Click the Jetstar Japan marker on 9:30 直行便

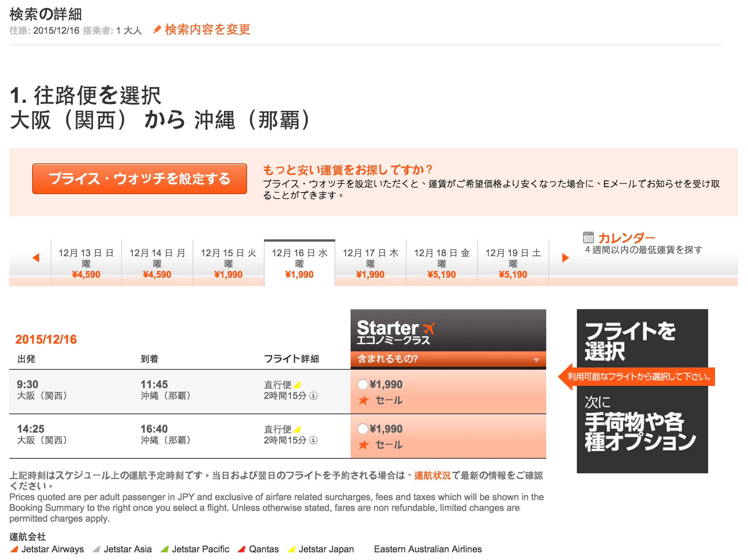click(x=297, y=385)
